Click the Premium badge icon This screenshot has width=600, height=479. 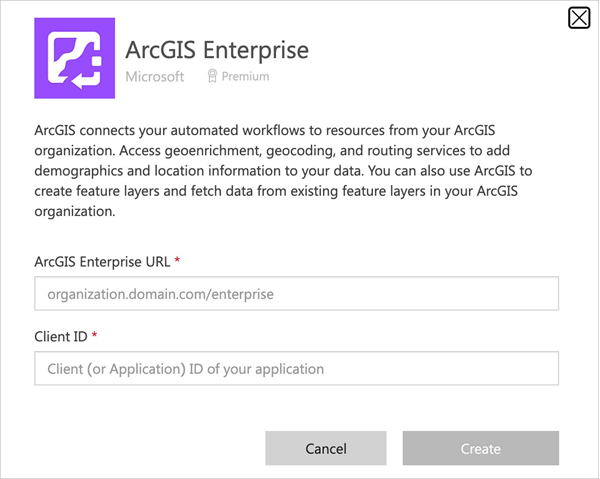click(212, 76)
